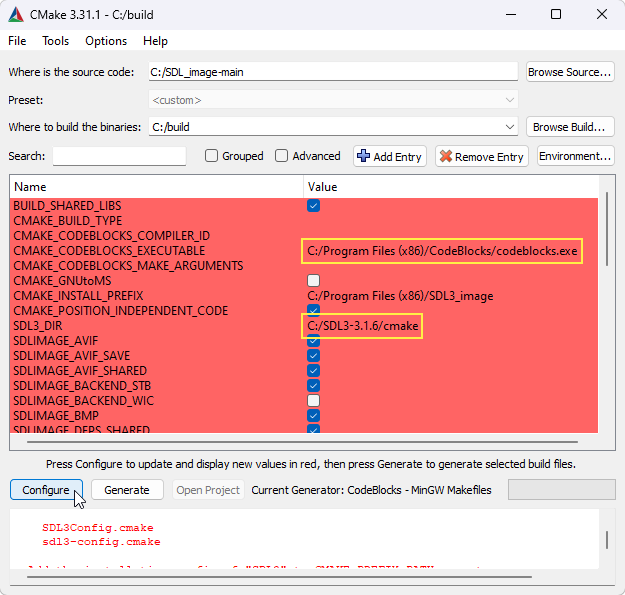Image resolution: width=625 pixels, height=595 pixels.
Task: Click Add Entry plus button
Action: [389, 156]
